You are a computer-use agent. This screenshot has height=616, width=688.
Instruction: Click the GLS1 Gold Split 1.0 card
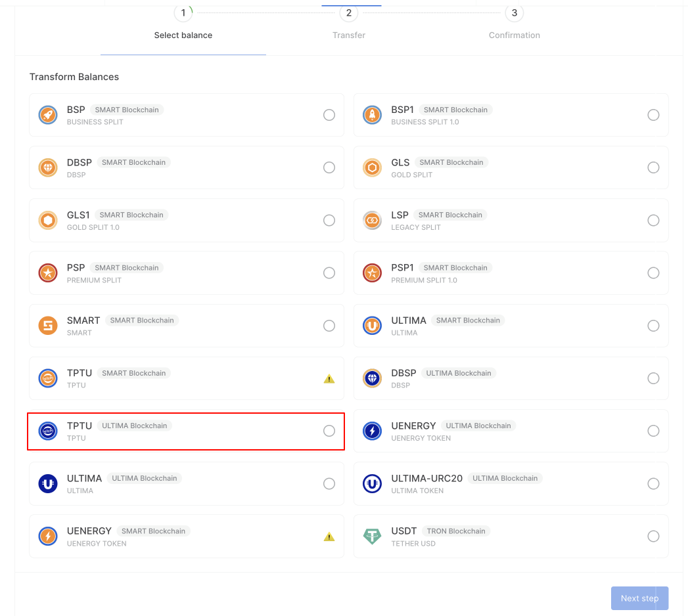[186, 221]
